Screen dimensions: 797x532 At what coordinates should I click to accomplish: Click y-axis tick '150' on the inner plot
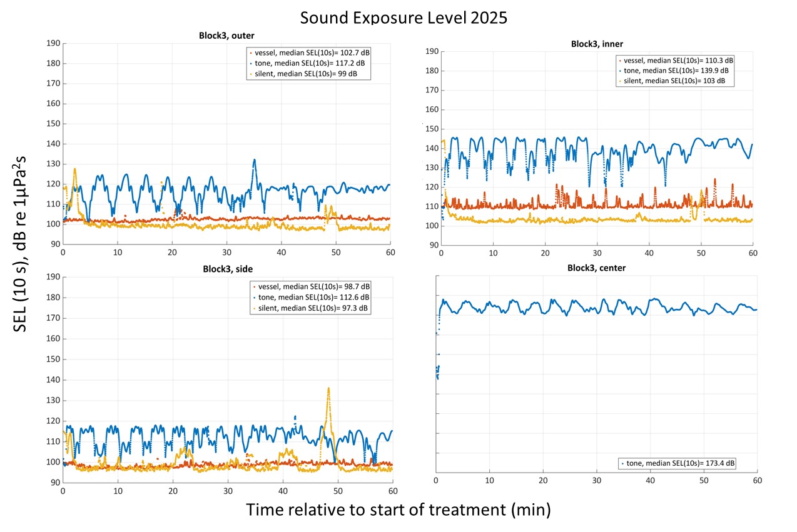tap(432, 129)
